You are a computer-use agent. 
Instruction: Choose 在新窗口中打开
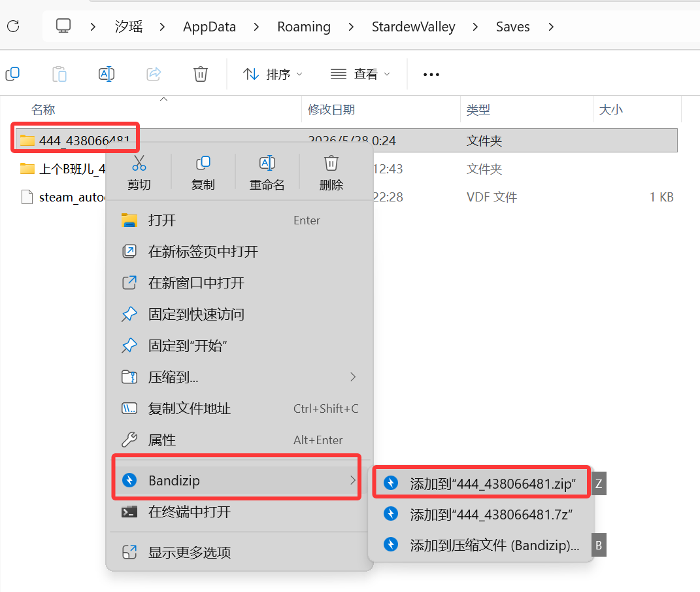239,283
